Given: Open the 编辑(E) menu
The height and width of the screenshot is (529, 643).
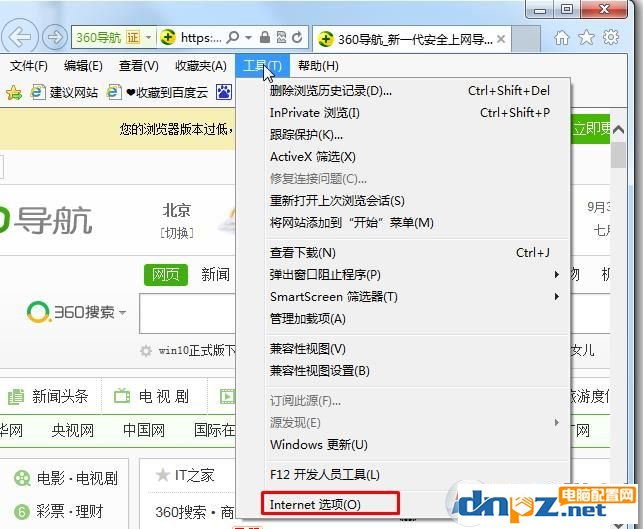Looking at the screenshot, I should pos(83,66).
